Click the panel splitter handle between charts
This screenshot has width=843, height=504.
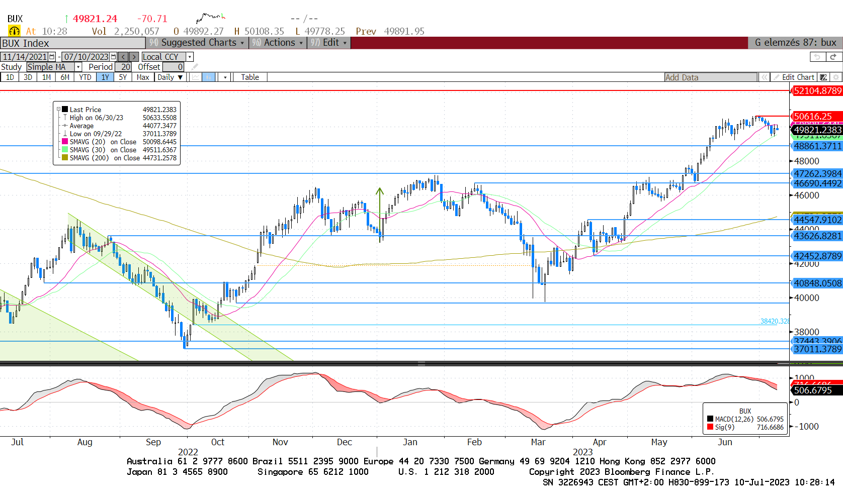click(x=422, y=363)
